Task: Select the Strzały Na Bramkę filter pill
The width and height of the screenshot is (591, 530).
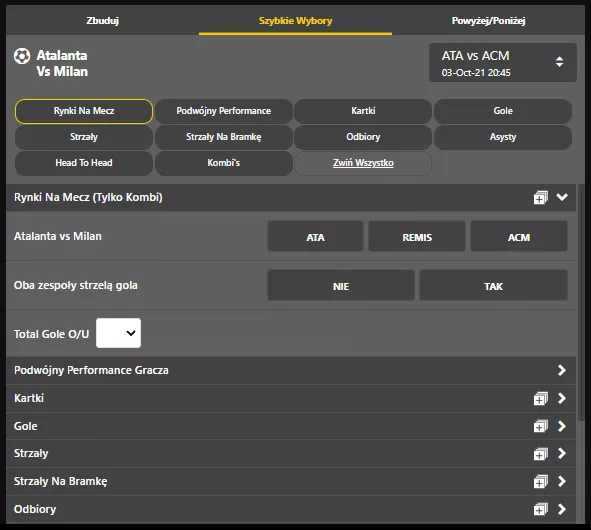Action: pos(224,137)
